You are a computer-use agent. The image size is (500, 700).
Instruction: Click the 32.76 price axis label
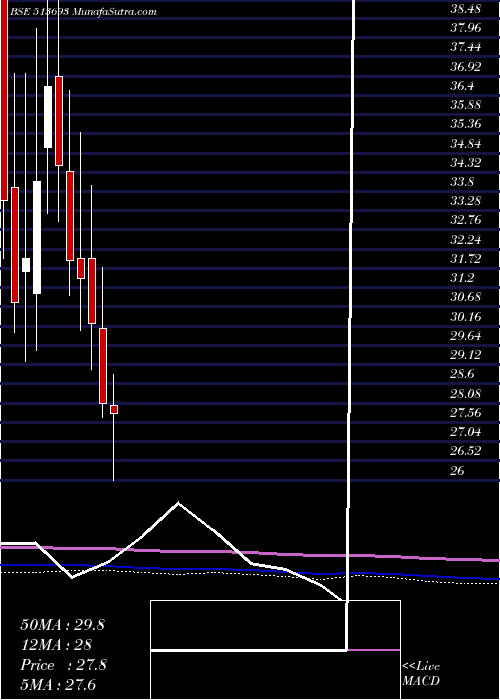[466, 220]
